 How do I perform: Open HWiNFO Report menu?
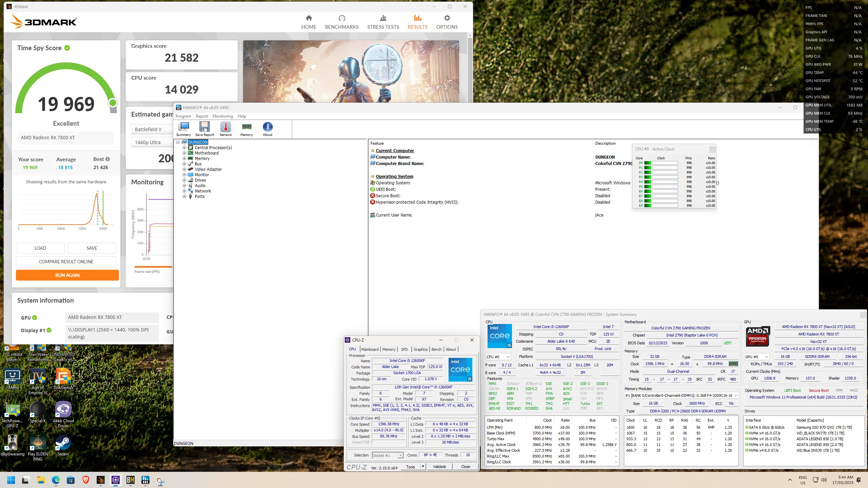[x=202, y=116]
